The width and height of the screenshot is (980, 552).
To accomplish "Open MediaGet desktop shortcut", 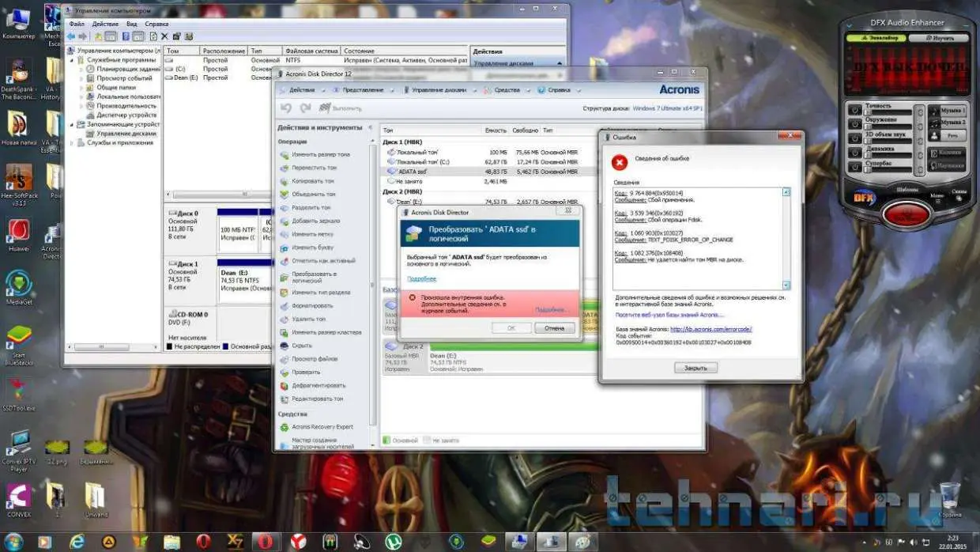I will click(x=18, y=285).
